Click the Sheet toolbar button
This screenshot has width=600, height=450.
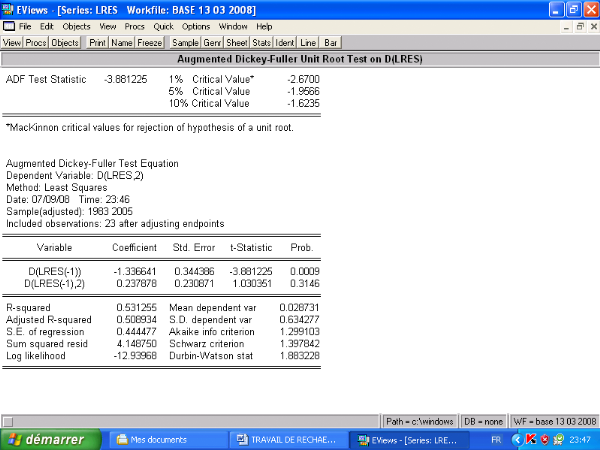(237, 42)
